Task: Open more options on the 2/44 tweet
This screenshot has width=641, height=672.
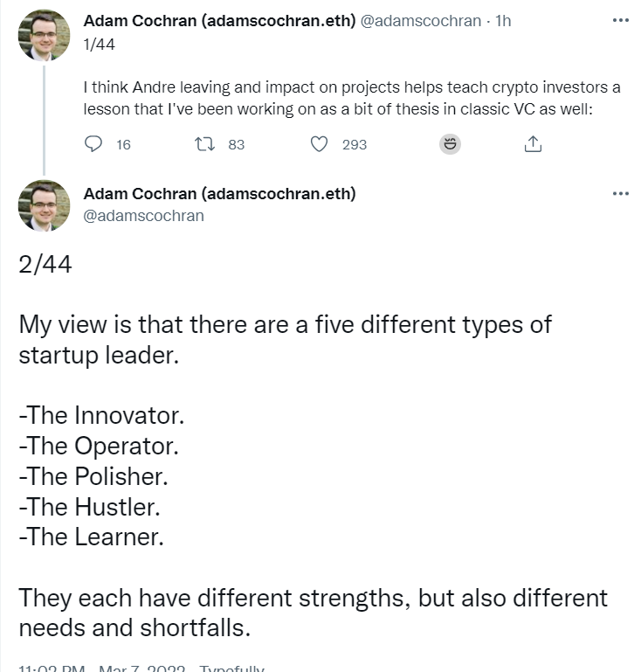Action: pos(621,194)
